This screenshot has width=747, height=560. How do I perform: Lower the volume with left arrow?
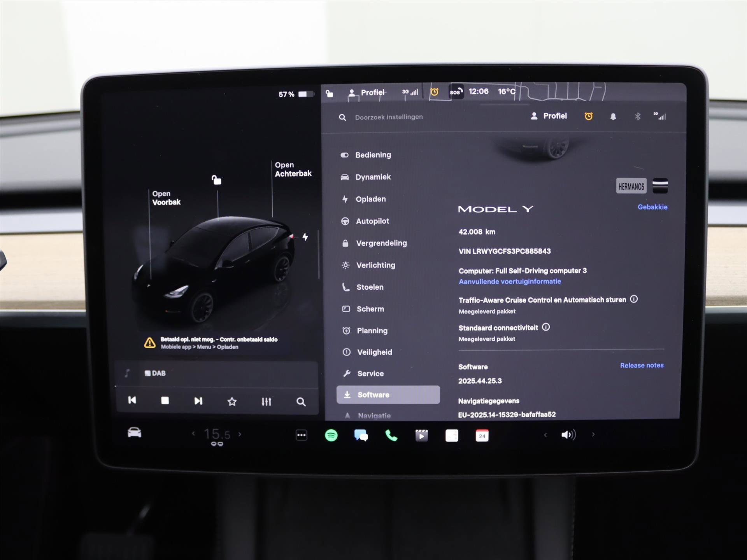[x=545, y=435]
